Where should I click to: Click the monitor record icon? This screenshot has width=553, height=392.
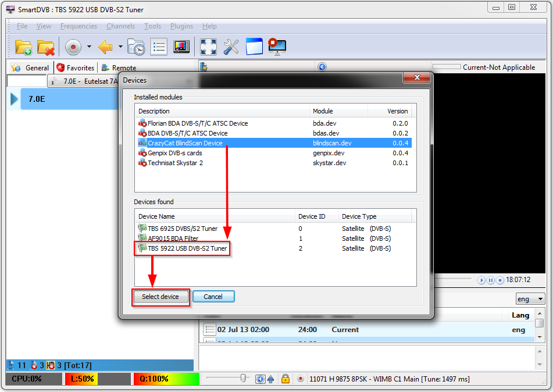pyautogui.click(x=277, y=47)
